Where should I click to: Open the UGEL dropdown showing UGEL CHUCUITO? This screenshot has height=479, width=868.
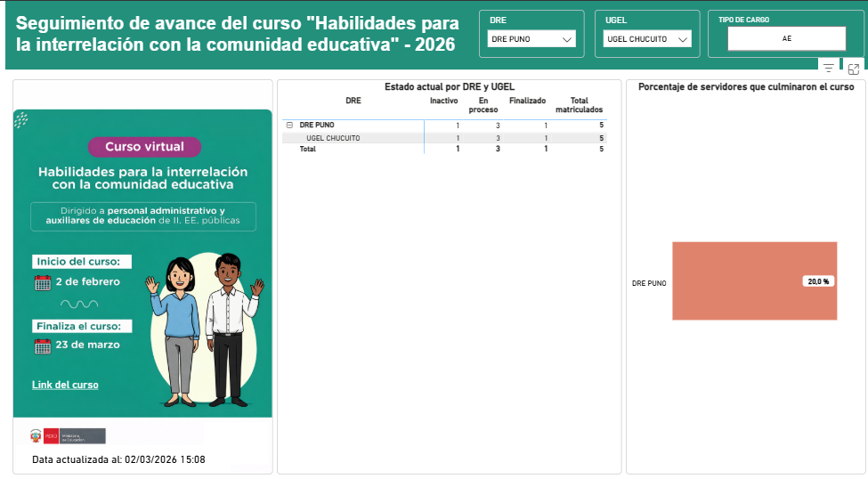coord(647,39)
